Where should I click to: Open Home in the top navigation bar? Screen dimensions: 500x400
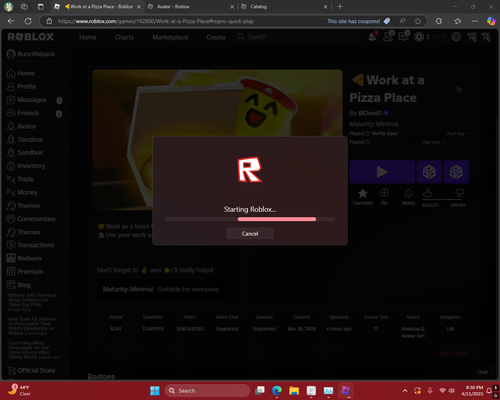point(88,37)
